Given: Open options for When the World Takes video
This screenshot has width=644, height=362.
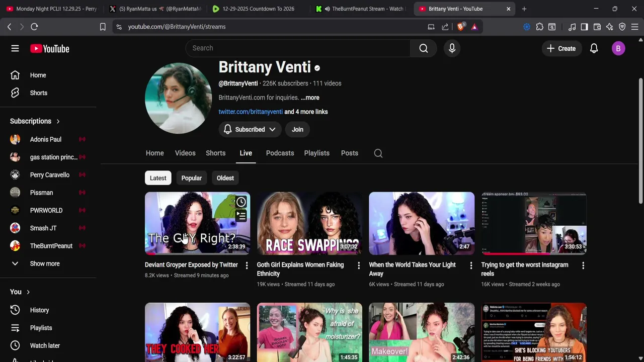Looking at the screenshot, I should pos(471,265).
